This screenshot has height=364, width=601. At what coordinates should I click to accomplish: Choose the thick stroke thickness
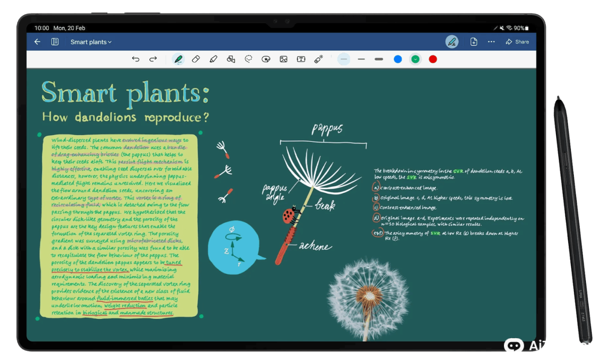pos(379,59)
